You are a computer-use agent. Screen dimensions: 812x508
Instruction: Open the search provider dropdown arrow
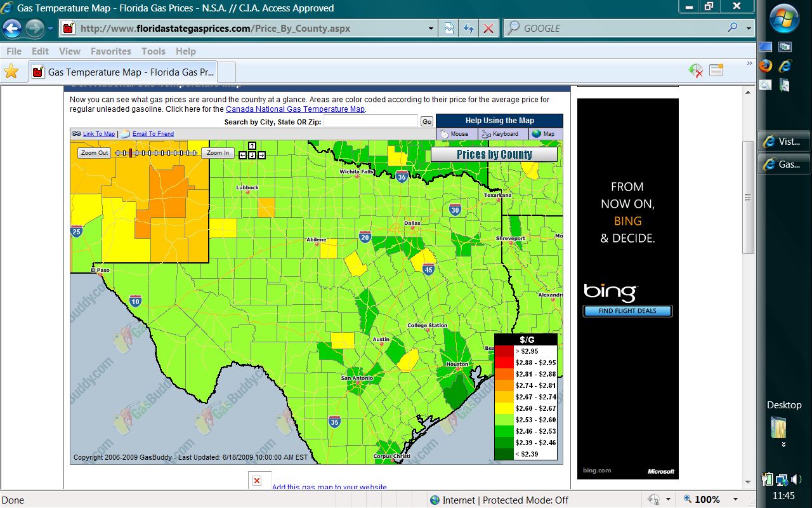click(749, 29)
